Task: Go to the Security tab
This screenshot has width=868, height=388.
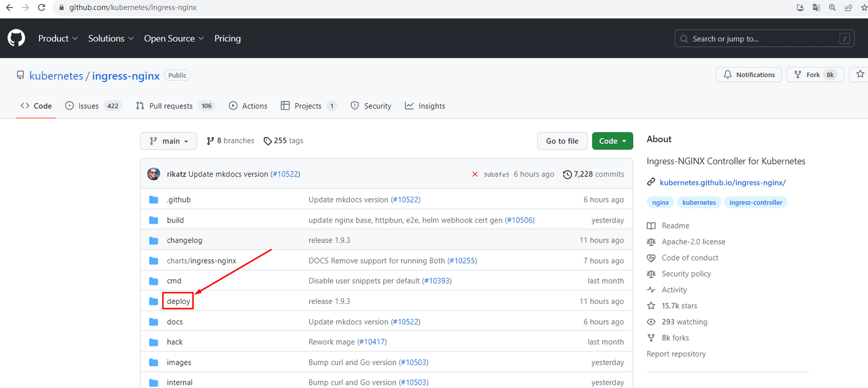Action: pyautogui.click(x=371, y=106)
